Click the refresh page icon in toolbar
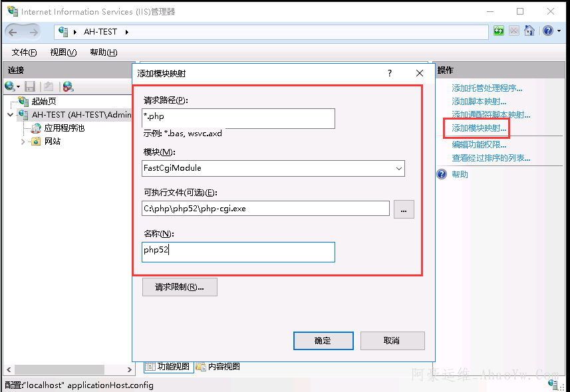This screenshot has height=392, width=570. click(499, 31)
